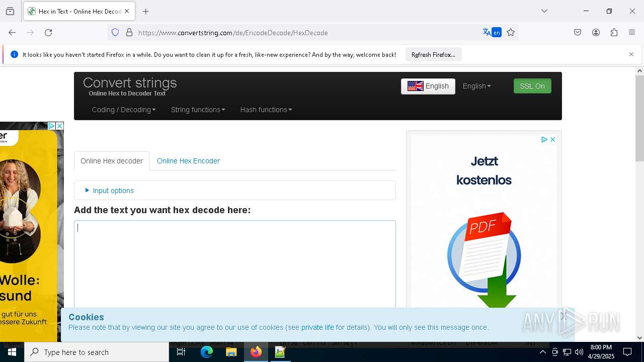Close the left banner ad
The height and width of the screenshot is (362, 644).
(x=59, y=126)
